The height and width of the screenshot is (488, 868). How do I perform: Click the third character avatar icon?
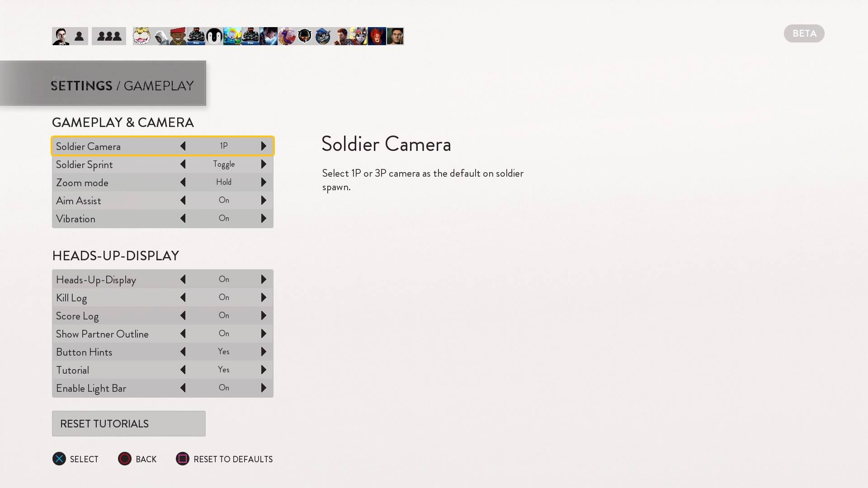[142, 36]
